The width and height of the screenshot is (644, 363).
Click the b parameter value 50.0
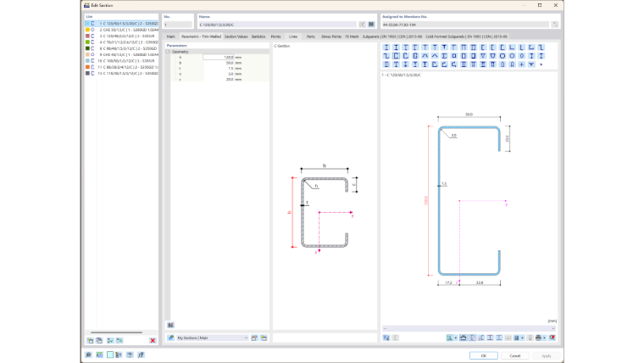pos(219,63)
